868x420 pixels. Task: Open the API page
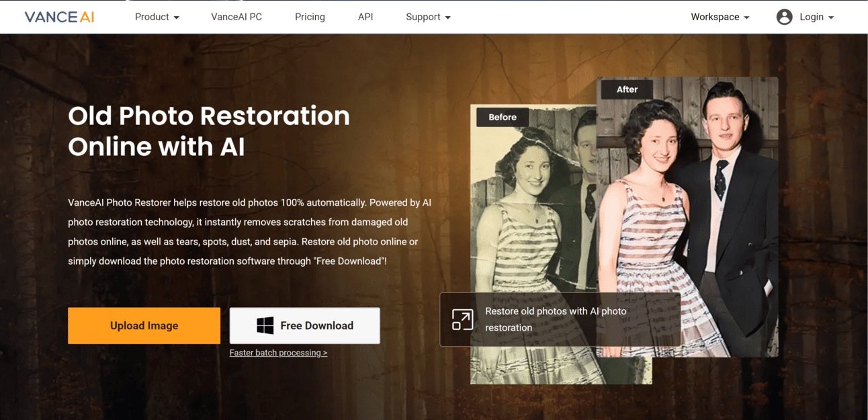(x=365, y=17)
